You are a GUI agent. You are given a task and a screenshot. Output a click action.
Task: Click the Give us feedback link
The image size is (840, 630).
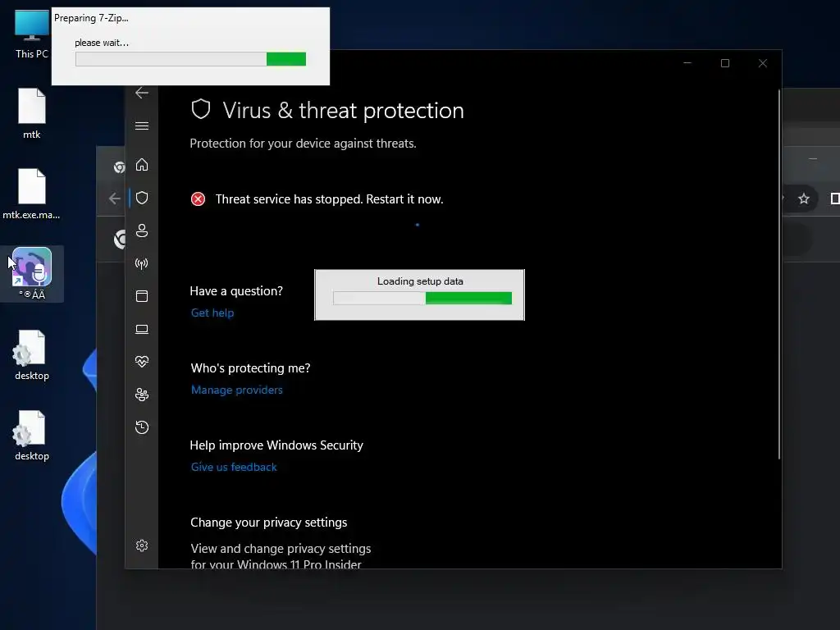234,467
